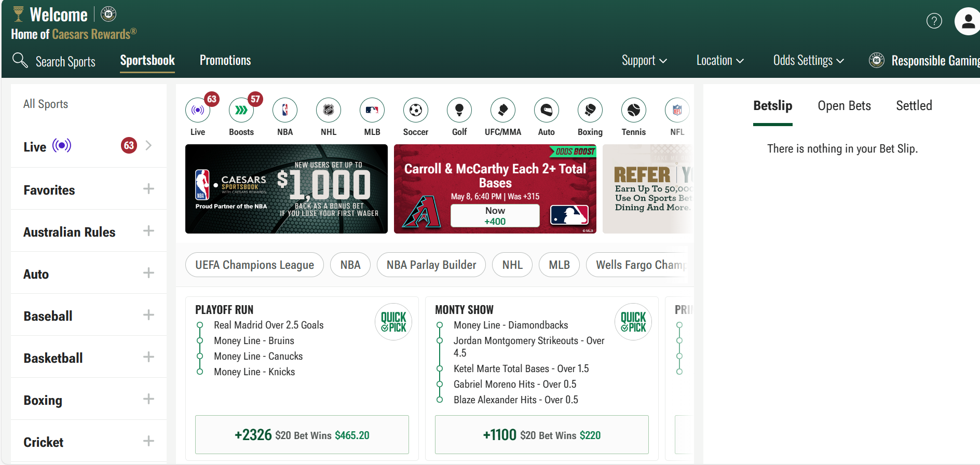Screen dimensions: 980x465
Task: Click 'Blaze Alexander Hits - Over 0.5'
Action: [516, 400]
